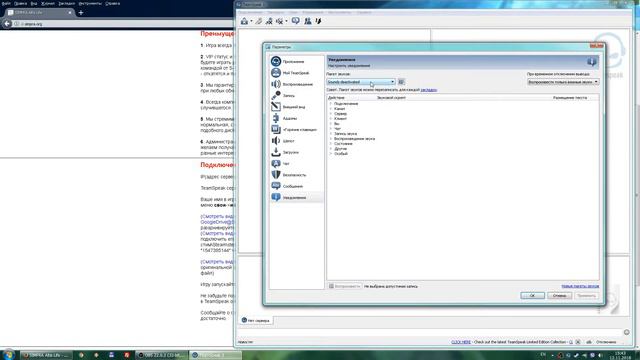The height and width of the screenshot is (360, 640).
Task: Select the Воспроизведение (playback) category
Action: pyautogui.click(x=297, y=84)
